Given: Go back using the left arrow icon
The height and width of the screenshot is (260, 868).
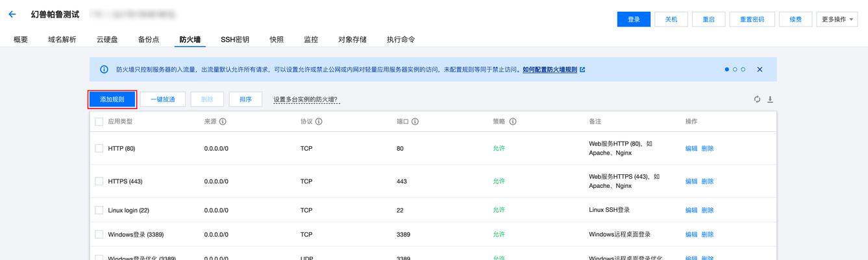Looking at the screenshot, I should click(12, 14).
